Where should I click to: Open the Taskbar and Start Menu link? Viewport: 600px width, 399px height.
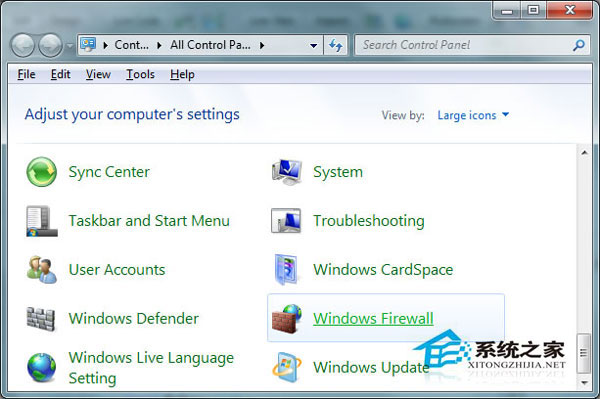[149, 221]
